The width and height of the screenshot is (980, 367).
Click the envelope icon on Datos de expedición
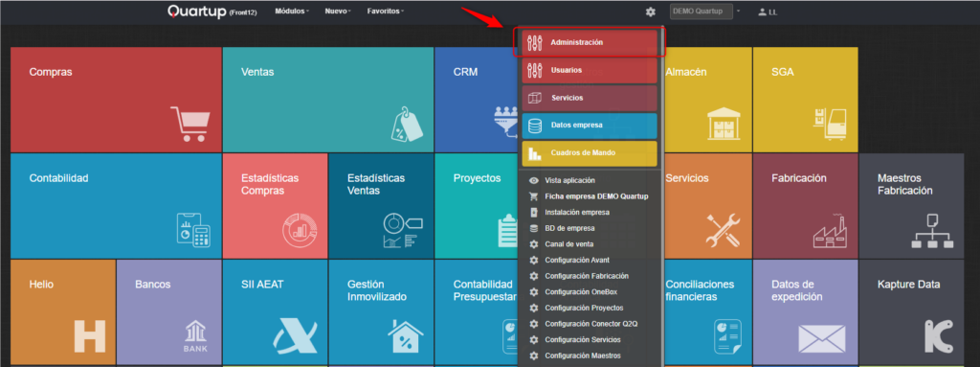pos(822,338)
